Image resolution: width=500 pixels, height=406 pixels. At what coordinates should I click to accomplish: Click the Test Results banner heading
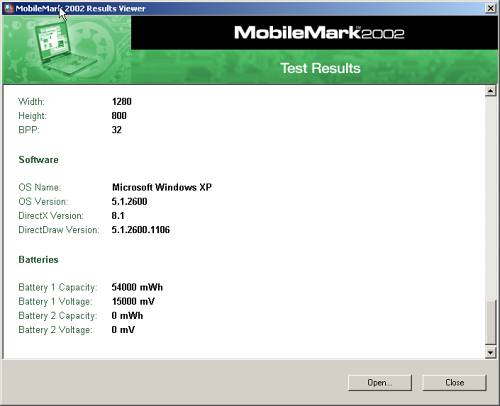pos(320,68)
